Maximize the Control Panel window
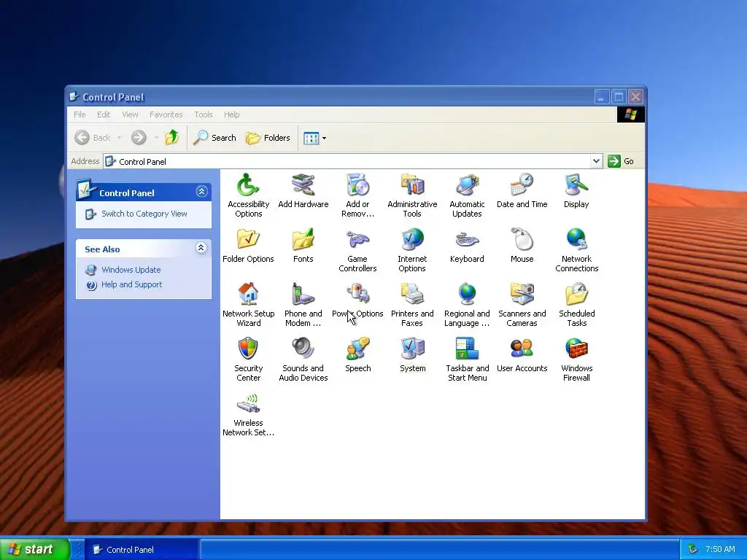This screenshot has height=560, width=747. (619, 97)
